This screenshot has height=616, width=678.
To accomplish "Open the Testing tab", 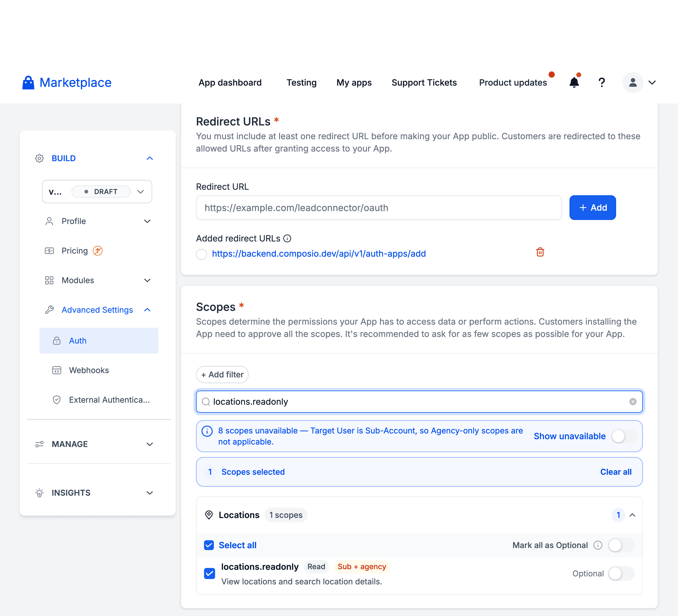I will click(x=301, y=83).
